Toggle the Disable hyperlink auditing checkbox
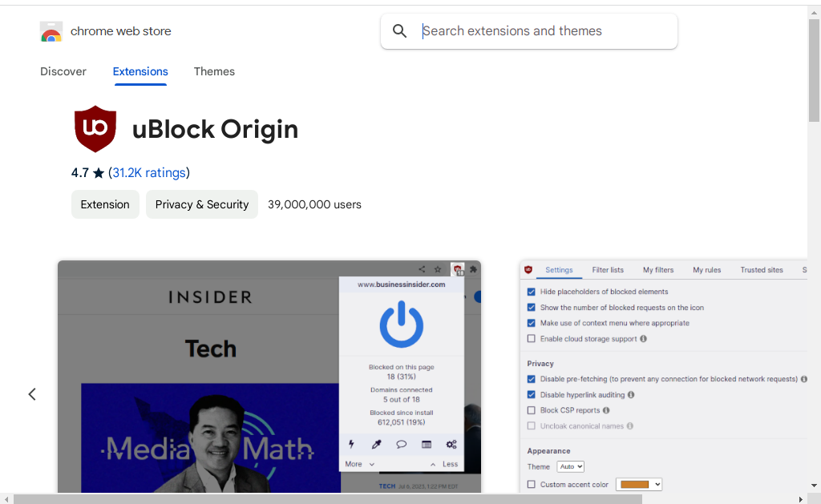Screen dimensions: 821x504 coord(532,394)
